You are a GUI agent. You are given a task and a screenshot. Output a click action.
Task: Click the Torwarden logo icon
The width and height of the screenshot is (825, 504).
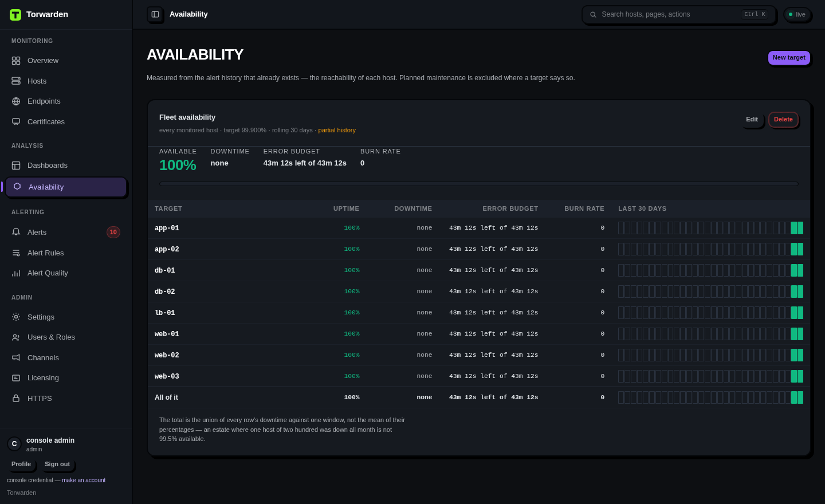[x=15, y=15]
